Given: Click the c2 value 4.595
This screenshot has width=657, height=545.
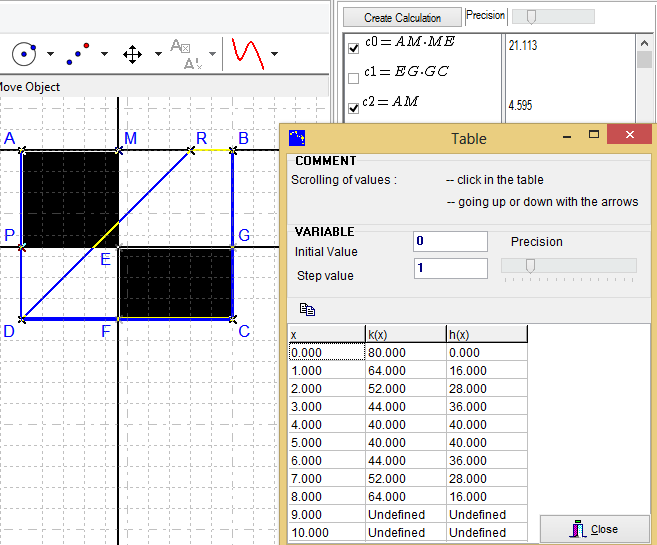Looking at the screenshot, I should click(x=520, y=105).
